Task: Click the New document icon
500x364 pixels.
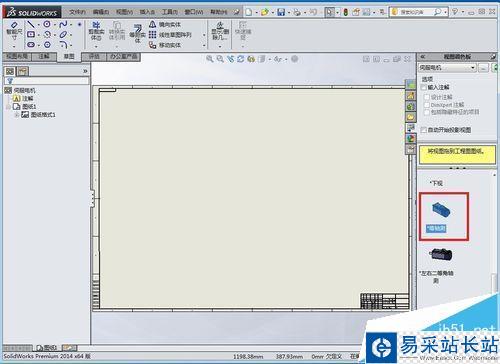Action: (x=249, y=12)
